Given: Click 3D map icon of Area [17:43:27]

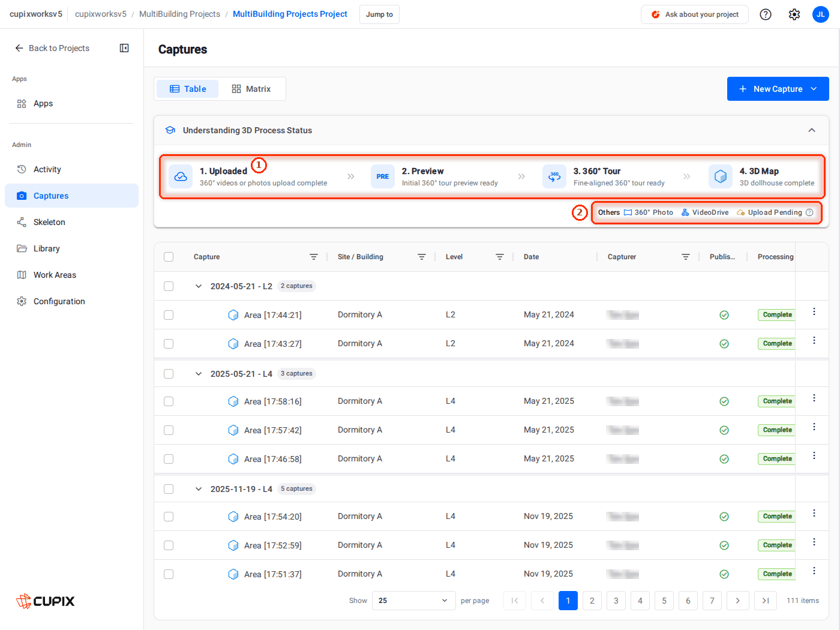Looking at the screenshot, I should (233, 344).
